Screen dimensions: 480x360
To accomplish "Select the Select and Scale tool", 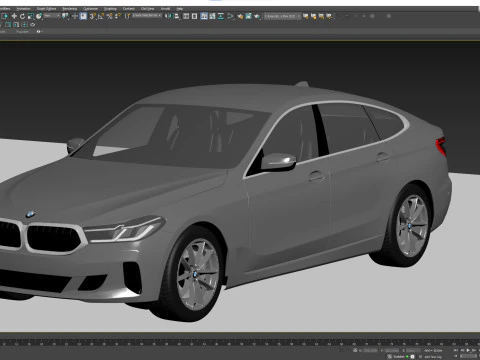I will click(31, 16).
